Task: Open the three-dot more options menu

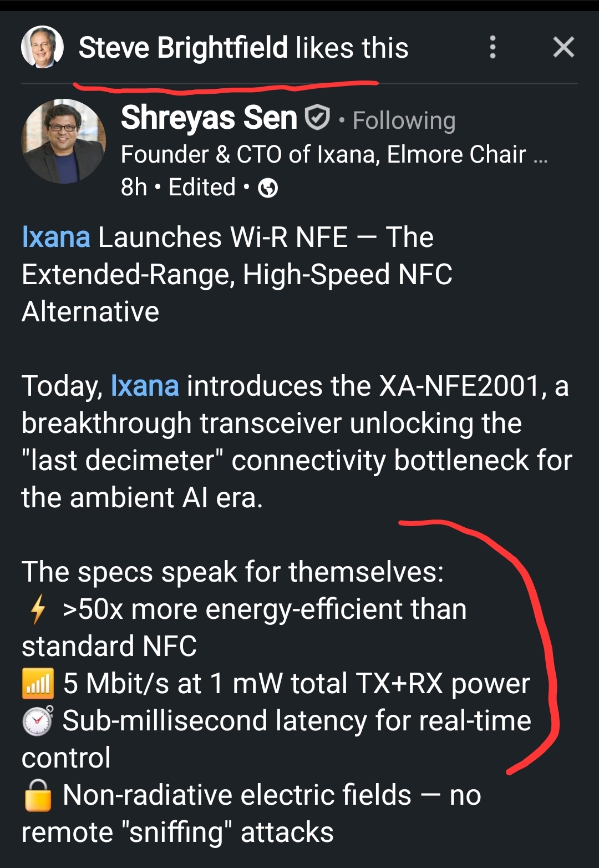Action: [x=493, y=47]
